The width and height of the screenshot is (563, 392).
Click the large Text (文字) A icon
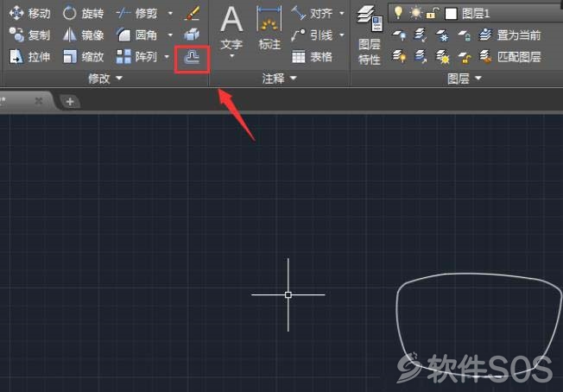(231, 20)
